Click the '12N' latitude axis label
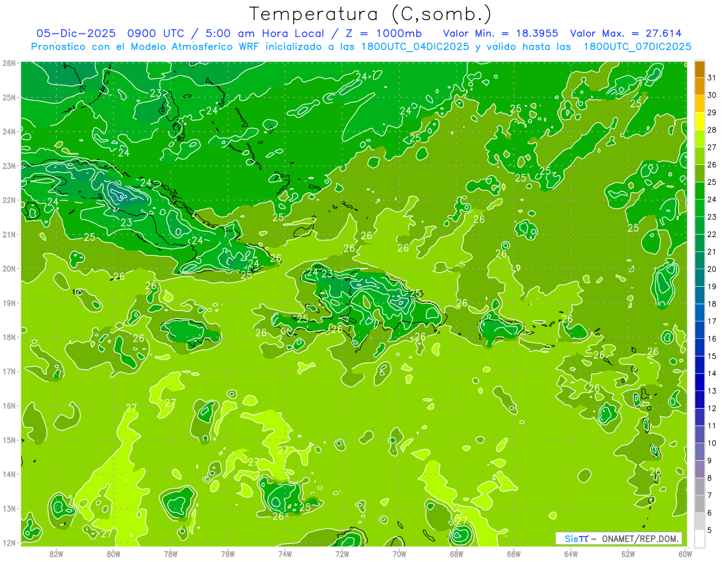Screen dimensions: 728x562 8,543
